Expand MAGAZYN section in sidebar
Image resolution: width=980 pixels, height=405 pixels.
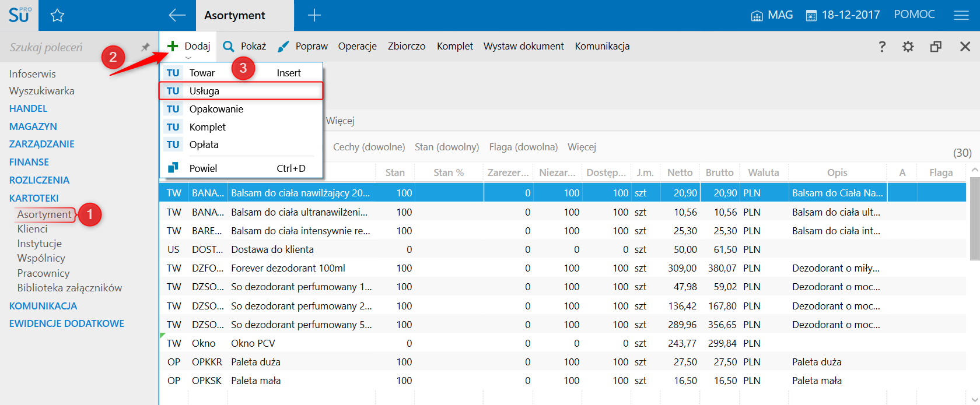33,126
